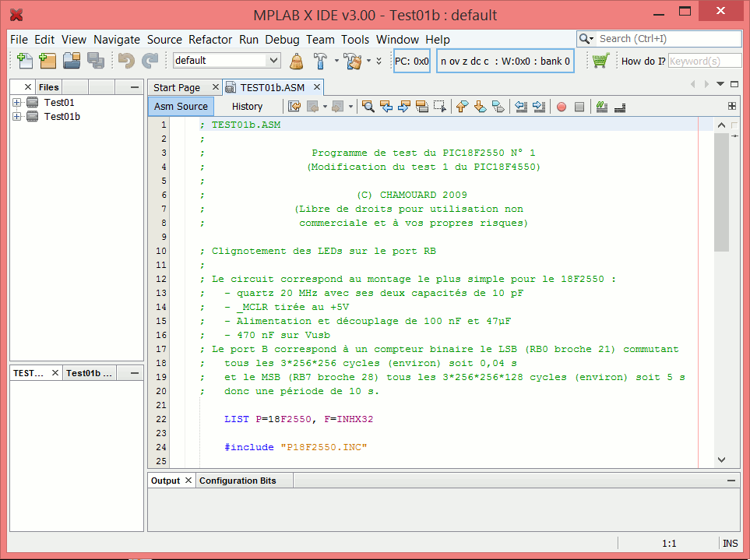The image size is (750, 560).
Task: Click the Open Project folder icon
Action: click(72, 61)
